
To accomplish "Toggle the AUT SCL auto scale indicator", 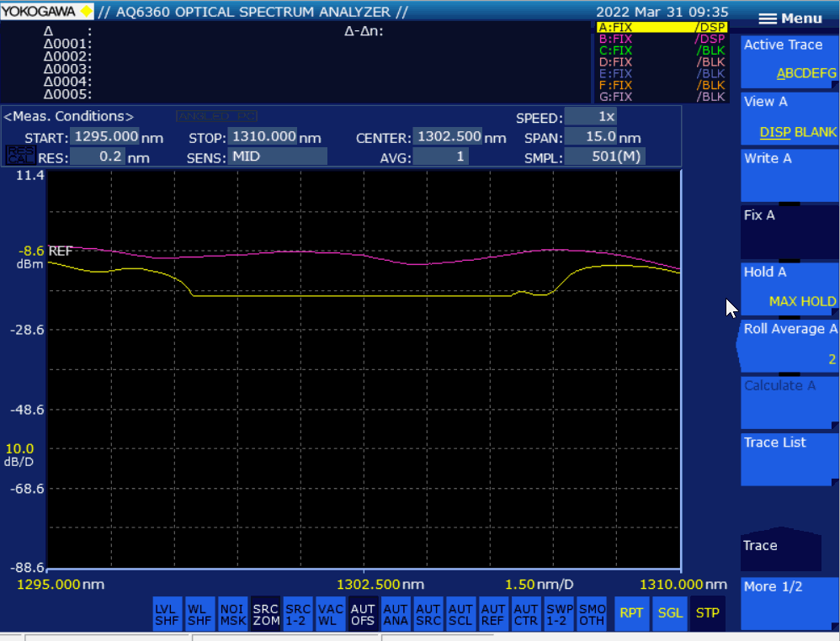I will click(460, 614).
